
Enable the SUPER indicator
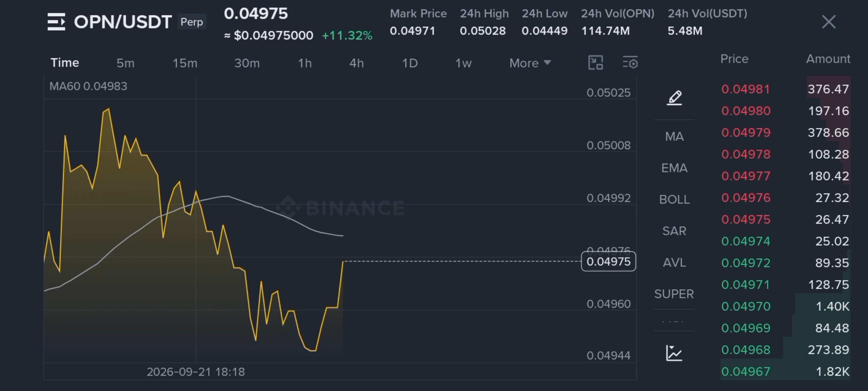coord(674,294)
